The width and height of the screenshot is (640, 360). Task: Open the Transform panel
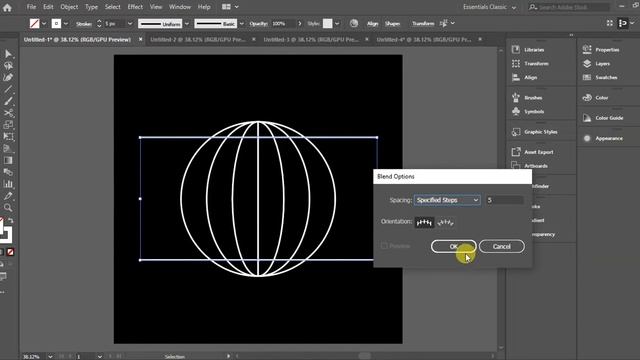(531, 64)
